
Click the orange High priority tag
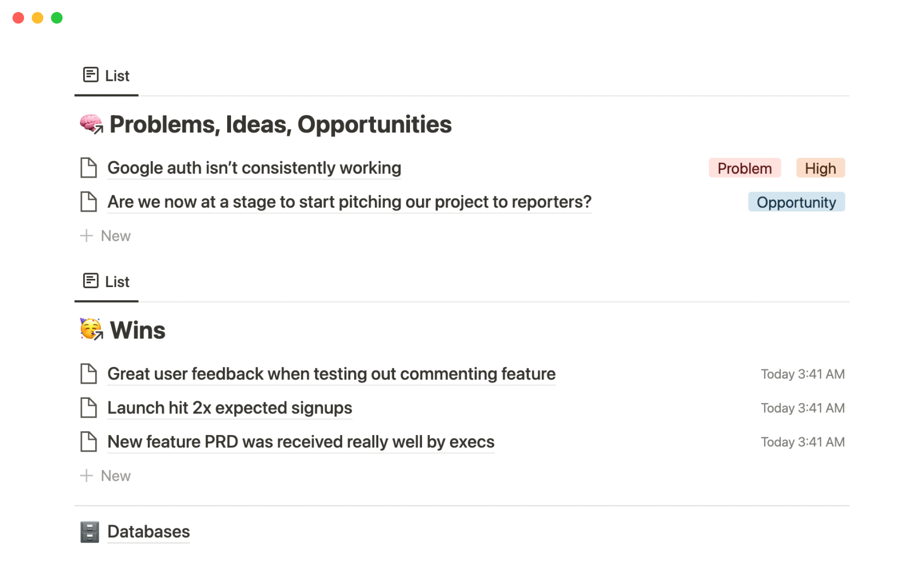[820, 168]
